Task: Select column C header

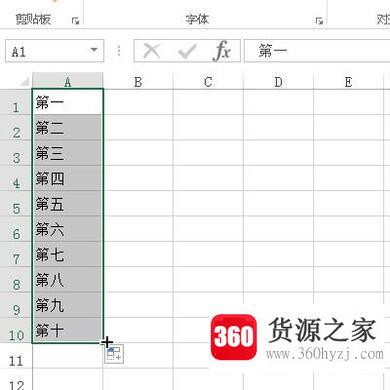Action: (x=208, y=81)
